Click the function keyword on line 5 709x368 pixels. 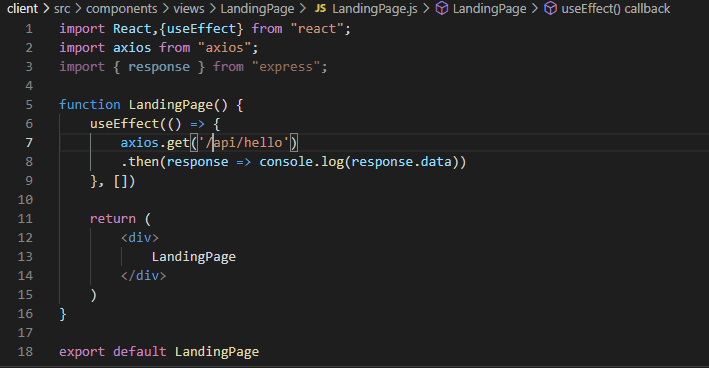90,105
